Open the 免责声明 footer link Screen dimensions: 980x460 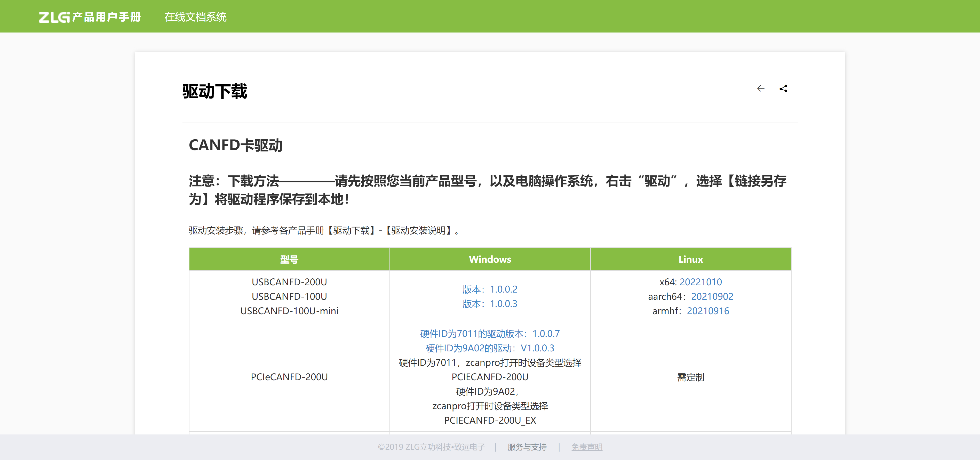pos(587,447)
